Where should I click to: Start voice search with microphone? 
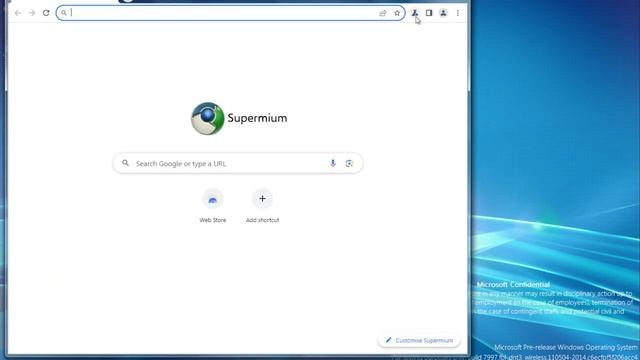pyautogui.click(x=333, y=163)
